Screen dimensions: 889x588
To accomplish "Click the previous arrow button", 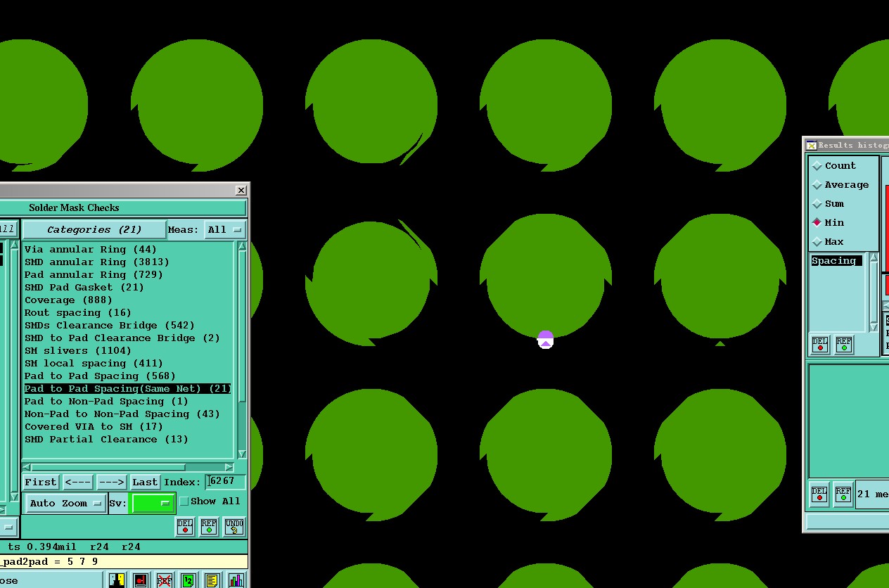I will (77, 482).
